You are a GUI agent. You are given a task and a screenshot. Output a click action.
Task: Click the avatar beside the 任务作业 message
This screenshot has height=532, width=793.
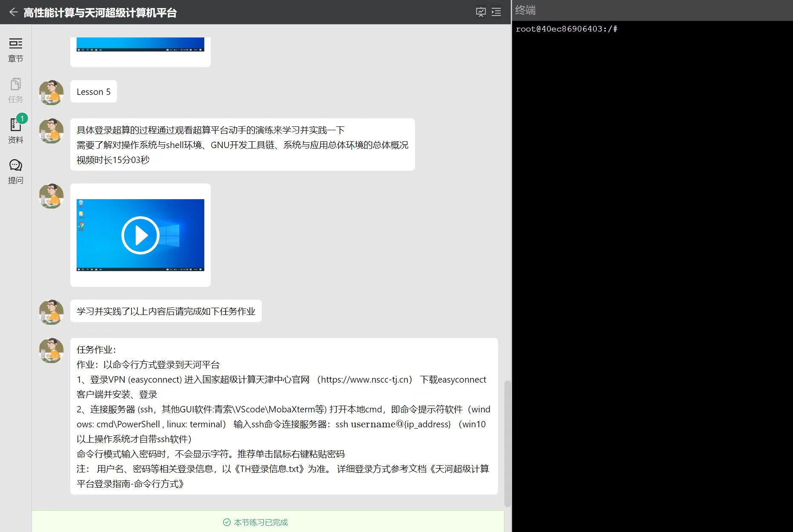pos(52,350)
